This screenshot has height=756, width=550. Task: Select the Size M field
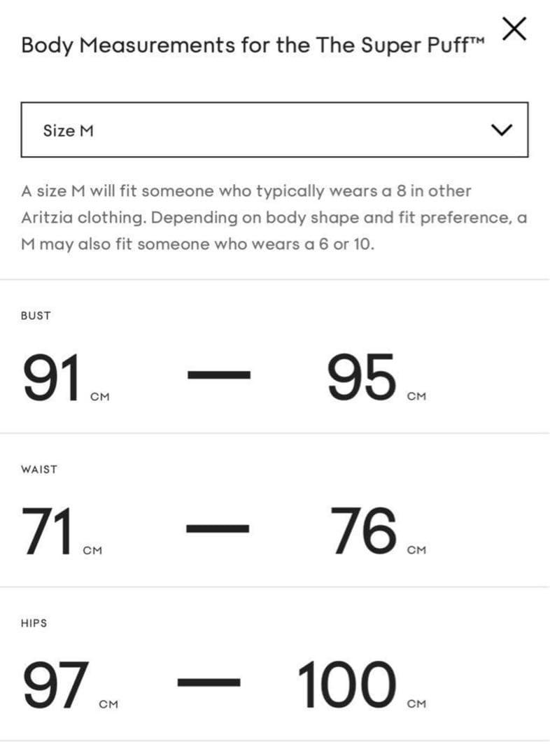coord(68,129)
